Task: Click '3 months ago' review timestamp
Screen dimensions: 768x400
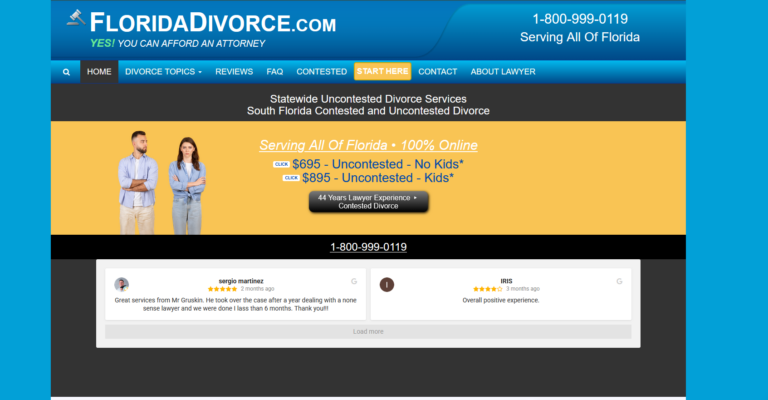Action: (x=523, y=289)
